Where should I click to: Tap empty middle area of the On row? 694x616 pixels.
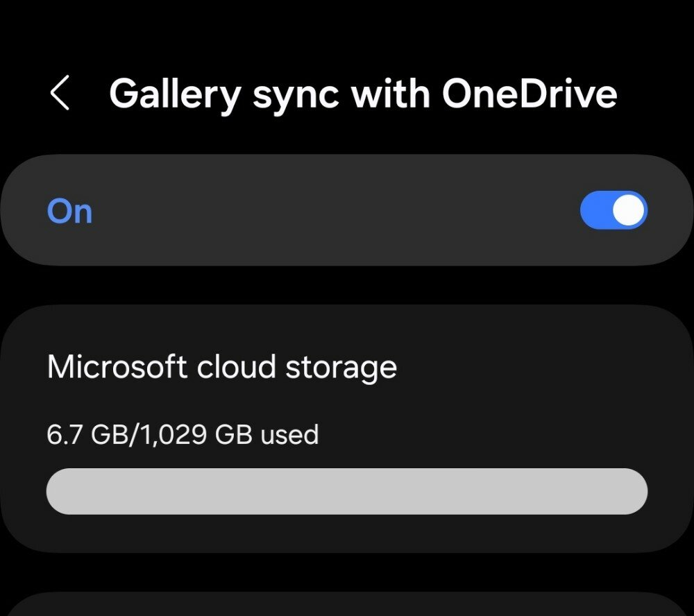click(337, 210)
